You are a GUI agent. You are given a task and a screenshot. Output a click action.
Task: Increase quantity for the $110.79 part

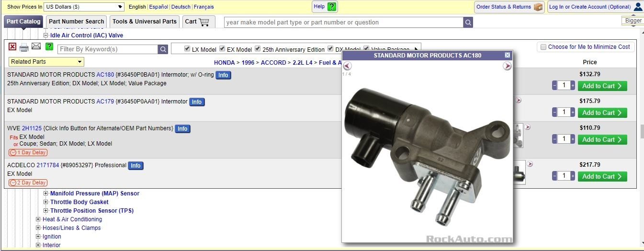[x=573, y=139]
